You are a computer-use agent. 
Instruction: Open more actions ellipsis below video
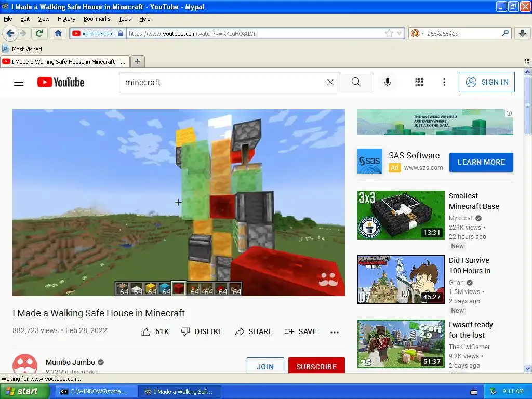coord(334,332)
